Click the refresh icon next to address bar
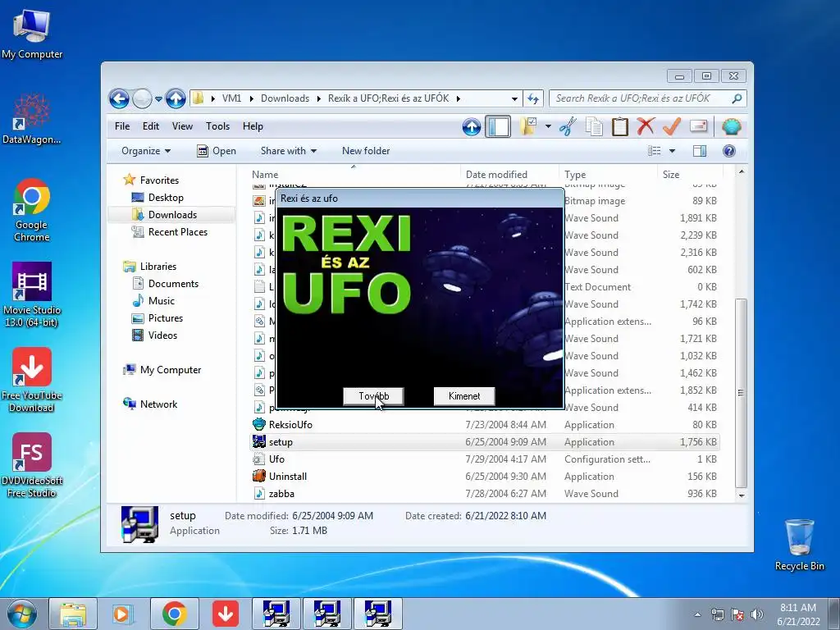Image resolution: width=840 pixels, height=630 pixels. click(533, 98)
